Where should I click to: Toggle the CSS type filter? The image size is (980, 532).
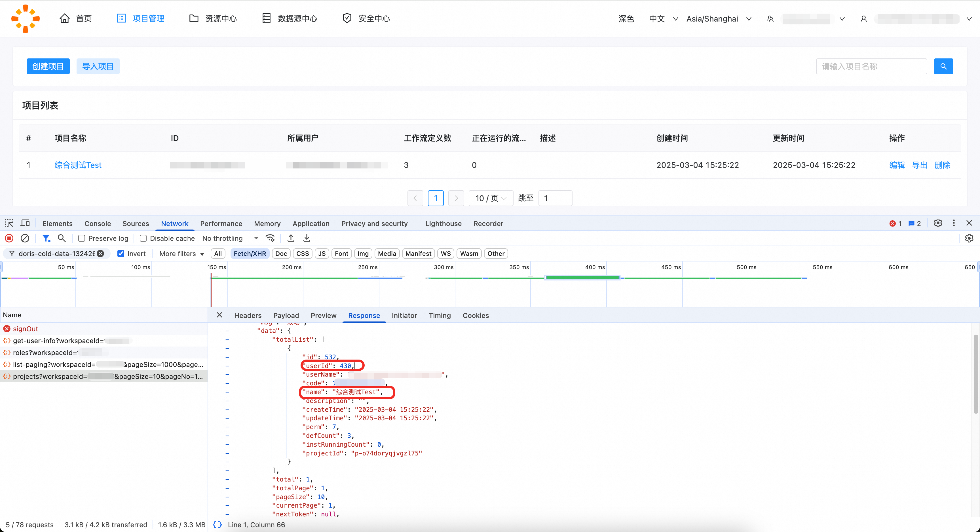click(x=303, y=254)
